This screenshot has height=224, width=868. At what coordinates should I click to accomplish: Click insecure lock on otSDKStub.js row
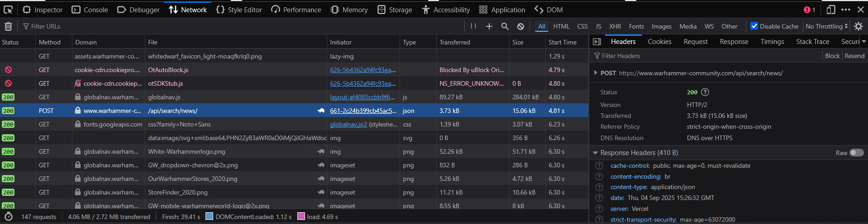click(78, 83)
